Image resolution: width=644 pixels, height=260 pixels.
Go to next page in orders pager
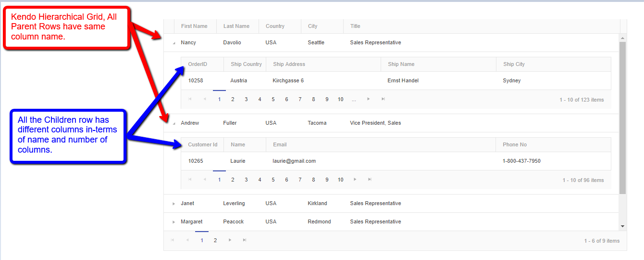[369, 99]
